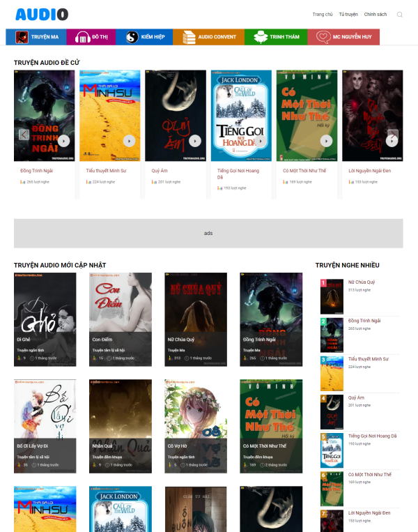Image resolution: width=418 pixels, height=532 pixels.
Task: Advance featured carousel with right arrow
Action: [393, 135]
